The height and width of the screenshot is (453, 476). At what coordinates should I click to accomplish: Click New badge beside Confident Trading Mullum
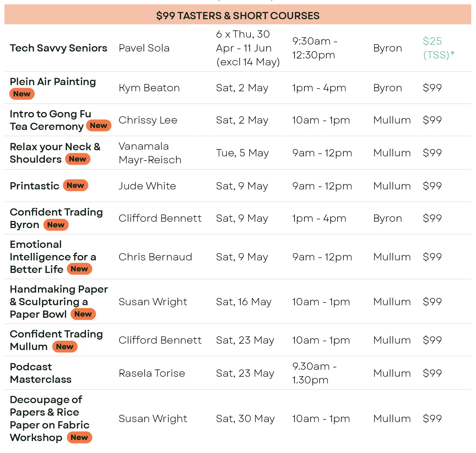tap(65, 347)
